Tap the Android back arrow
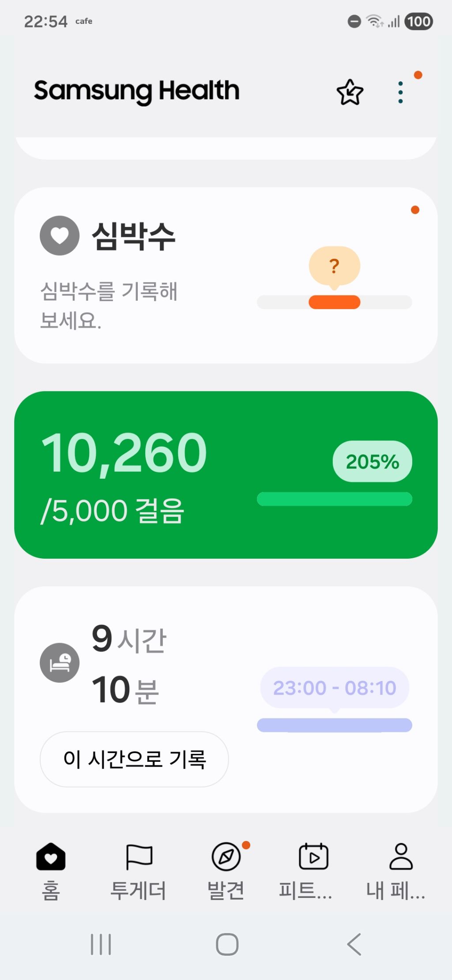The image size is (452, 980). click(x=354, y=944)
